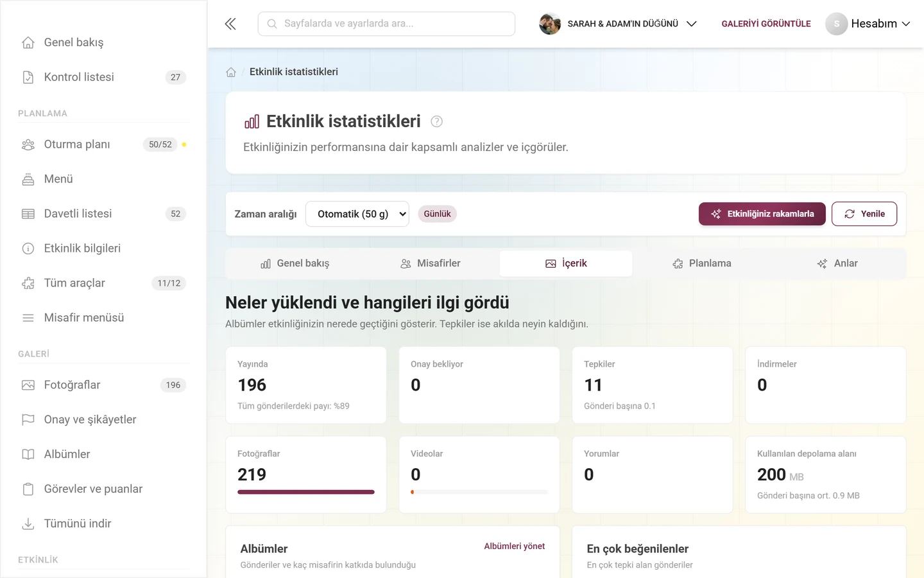Click the Tepkiler 11 card
This screenshot has height=578, width=924.
point(653,385)
